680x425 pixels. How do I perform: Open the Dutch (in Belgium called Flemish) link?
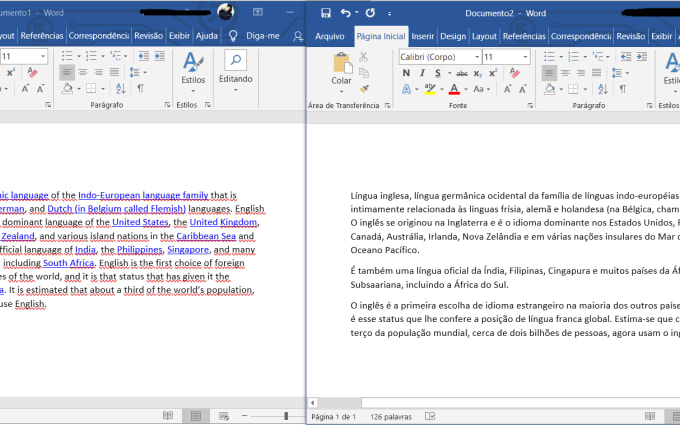coord(116,209)
